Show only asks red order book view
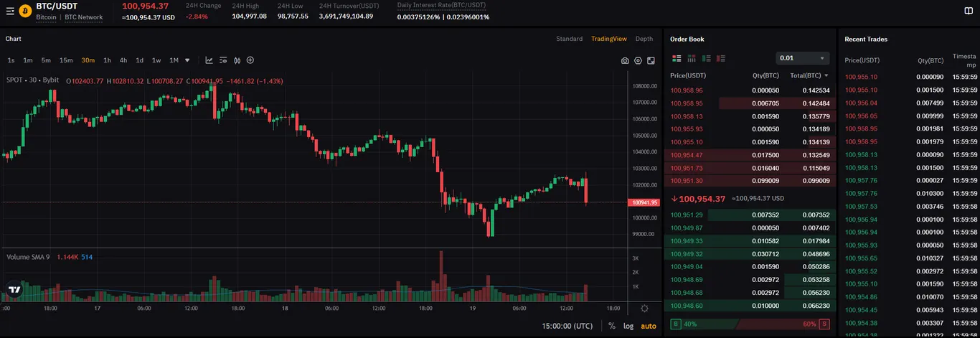The width and height of the screenshot is (980, 338). (720, 58)
